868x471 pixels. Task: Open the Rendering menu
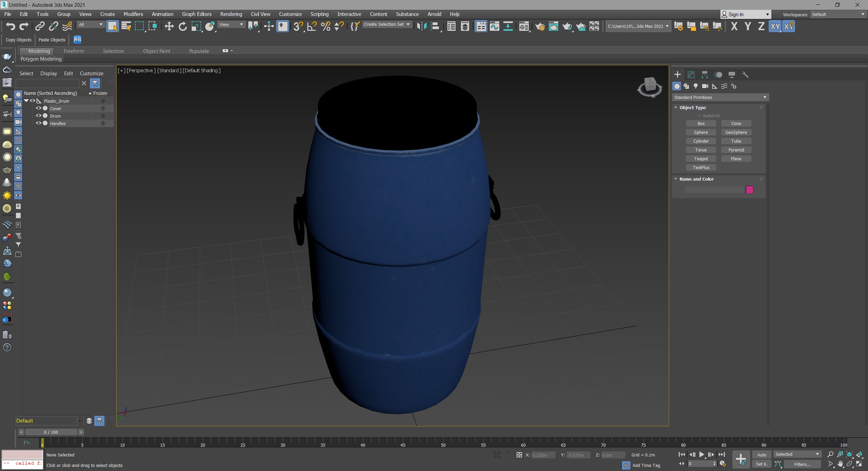[231, 14]
